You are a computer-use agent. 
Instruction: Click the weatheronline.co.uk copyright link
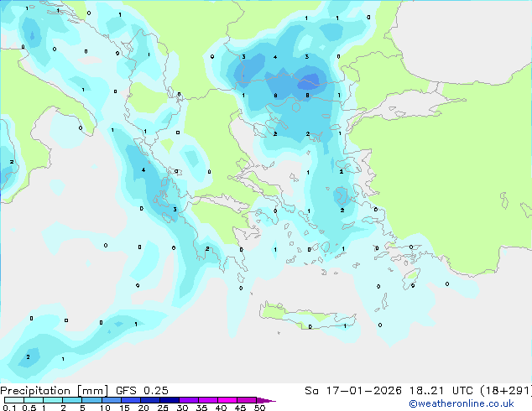pyautogui.click(x=462, y=403)
